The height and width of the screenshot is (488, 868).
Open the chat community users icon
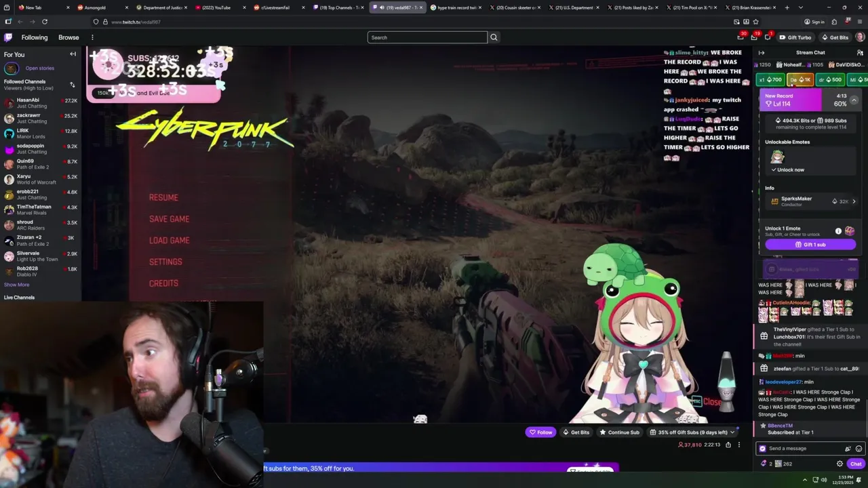pos(860,52)
